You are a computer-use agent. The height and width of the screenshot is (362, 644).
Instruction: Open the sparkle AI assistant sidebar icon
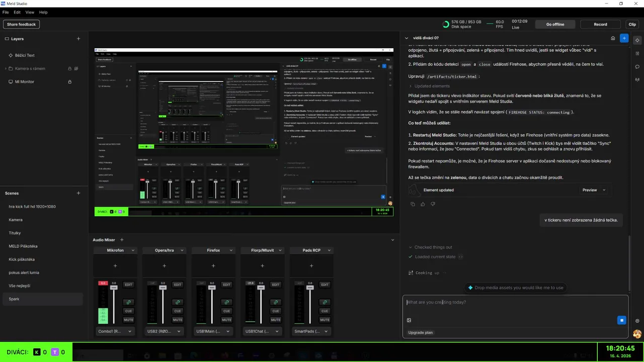[x=637, y=40]
